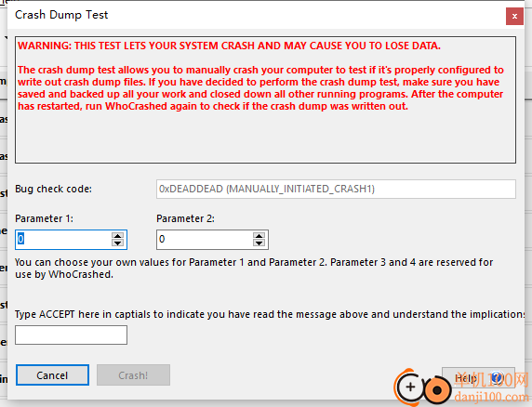Click the Parameter 2 label
Screen dimensions: 532x407
pyautogui.click(x=185, y=218)
